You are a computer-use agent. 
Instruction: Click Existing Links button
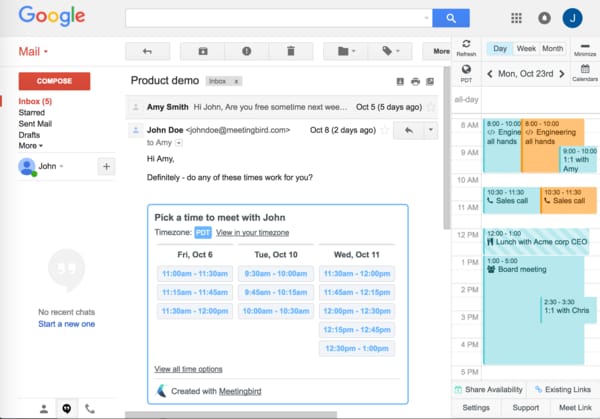pos(563,390)
